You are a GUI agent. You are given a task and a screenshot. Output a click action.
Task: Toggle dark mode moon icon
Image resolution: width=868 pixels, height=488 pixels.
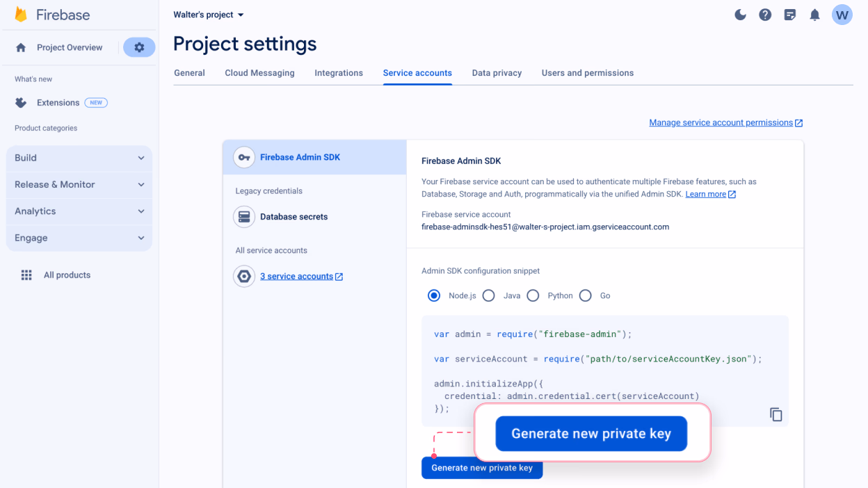coord(741,15)
